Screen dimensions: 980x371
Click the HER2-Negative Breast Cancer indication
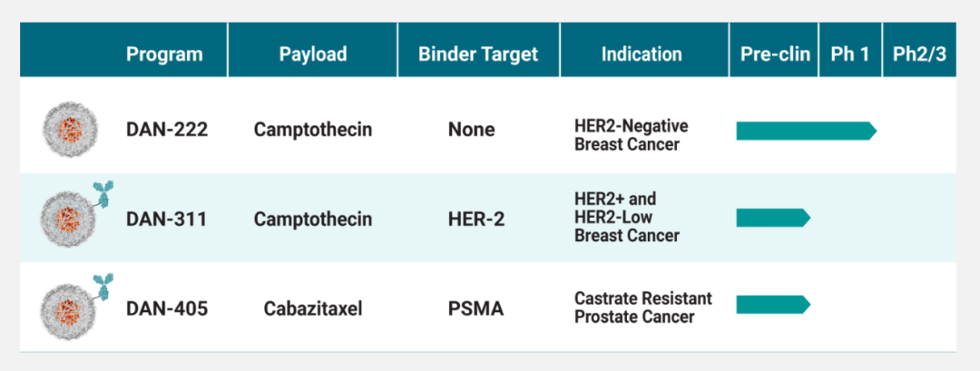coord(631,135)
